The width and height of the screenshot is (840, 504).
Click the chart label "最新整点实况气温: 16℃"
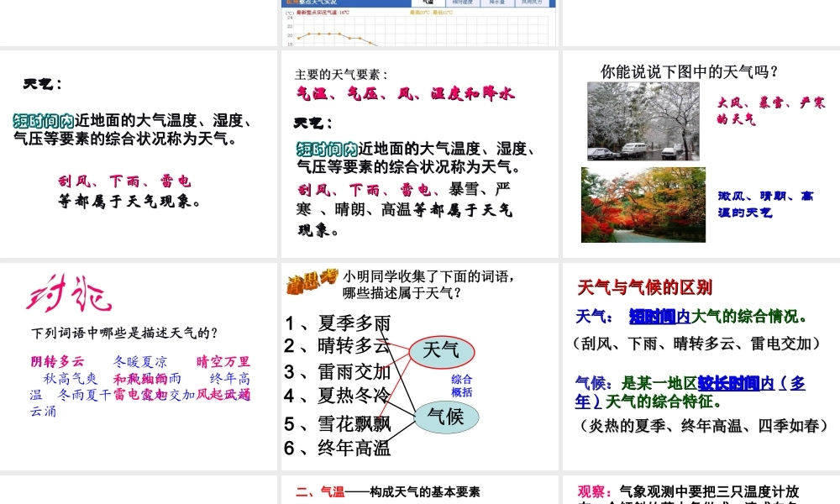pyautogui.click(x=323, y=13)
